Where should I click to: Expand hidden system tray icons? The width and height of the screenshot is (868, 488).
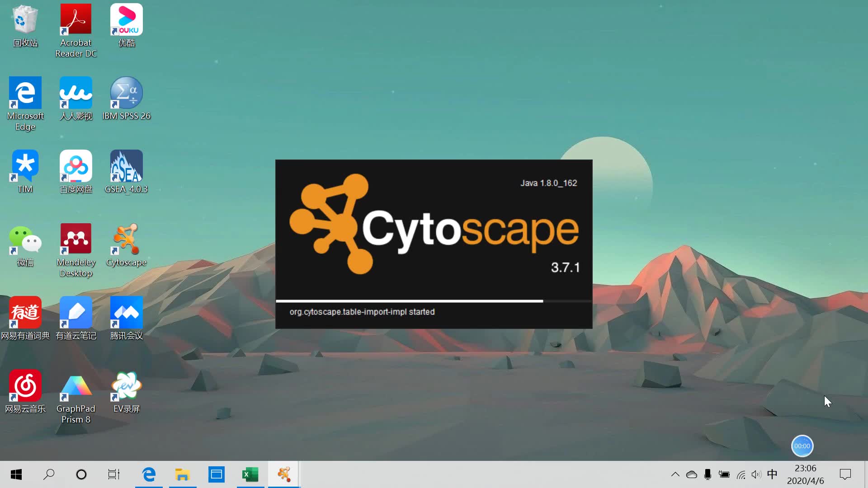pyautogui.click(x=675, y=474)
